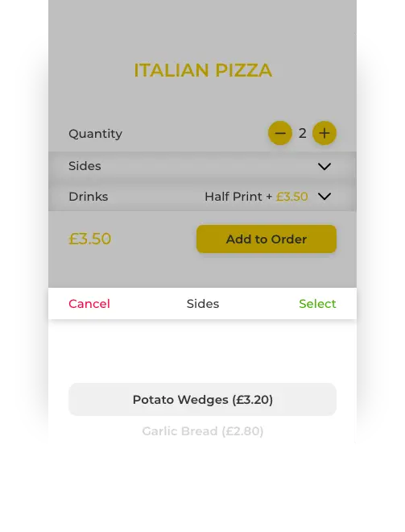Click the ITALIAN PIZZA heading
The width and height of the screenshot is (405, 532).
click(203, 70)
